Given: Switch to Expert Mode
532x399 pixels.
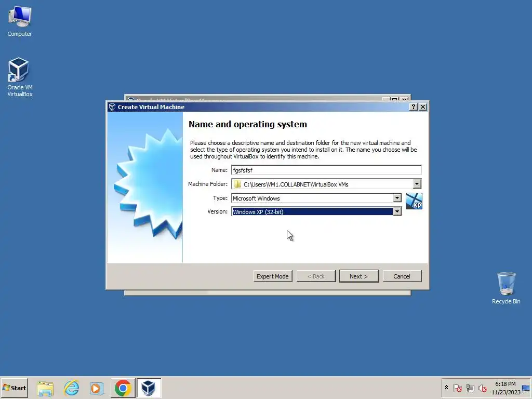Looking at the screenshot, I should [272, 276].
